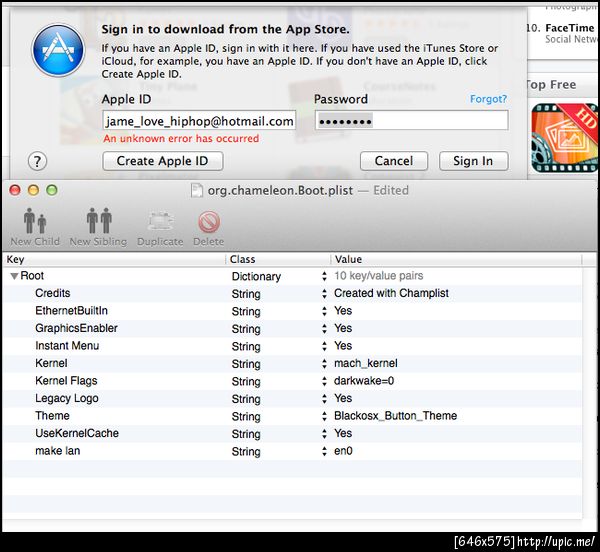
Task: Click the value 'Blackosx_Button_Theme'
Action: [x=396, y=416]
